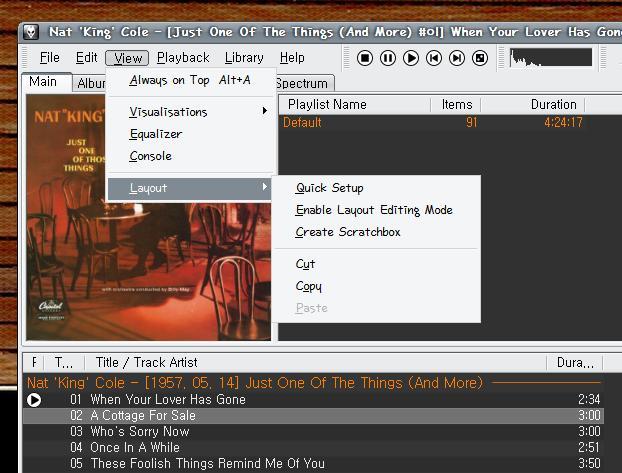Choose Copy in Layout submenu
The image size is (622, 473).
click(x=377, y=286)
